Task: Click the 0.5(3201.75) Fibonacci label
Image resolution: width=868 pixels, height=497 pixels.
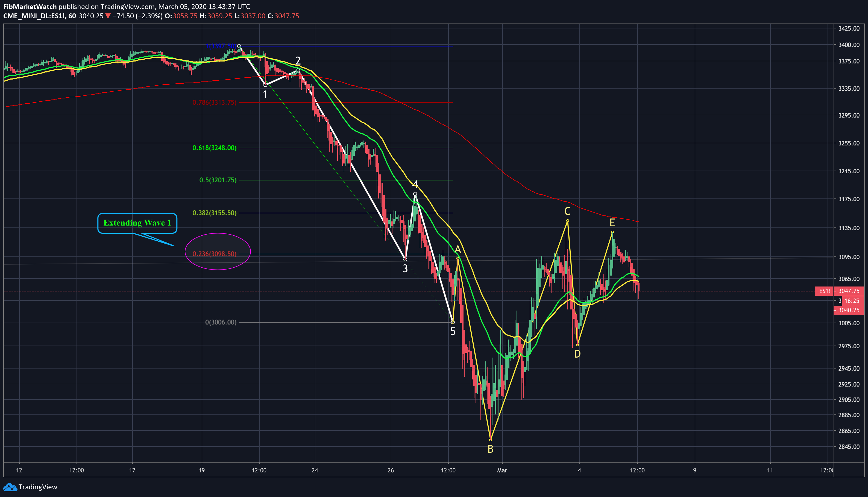Action: [x=218, y=180]
